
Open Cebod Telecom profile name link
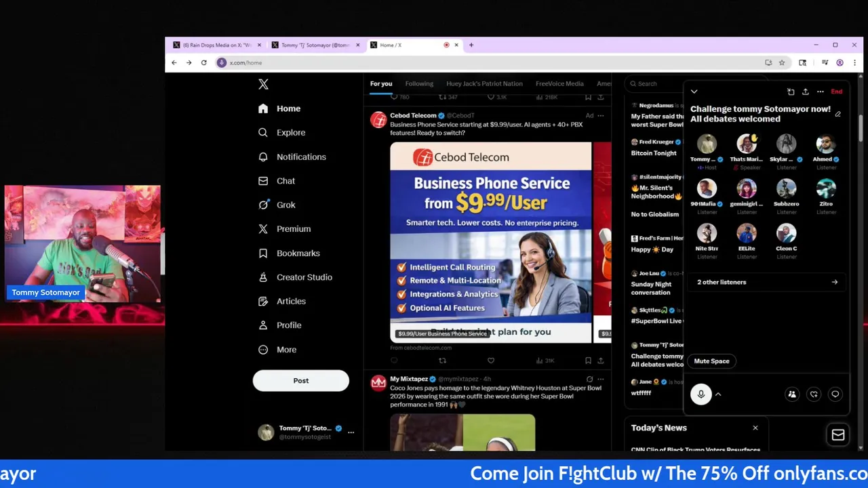pyautogui.click(x=413, y=116)
